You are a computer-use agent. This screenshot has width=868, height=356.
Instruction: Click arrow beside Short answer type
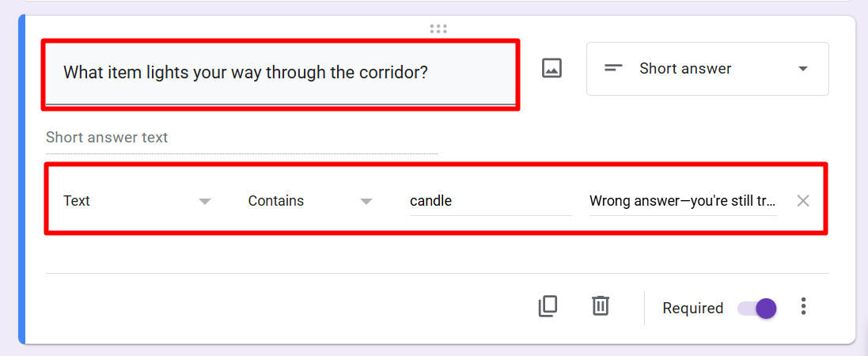(x=803, y=69)
